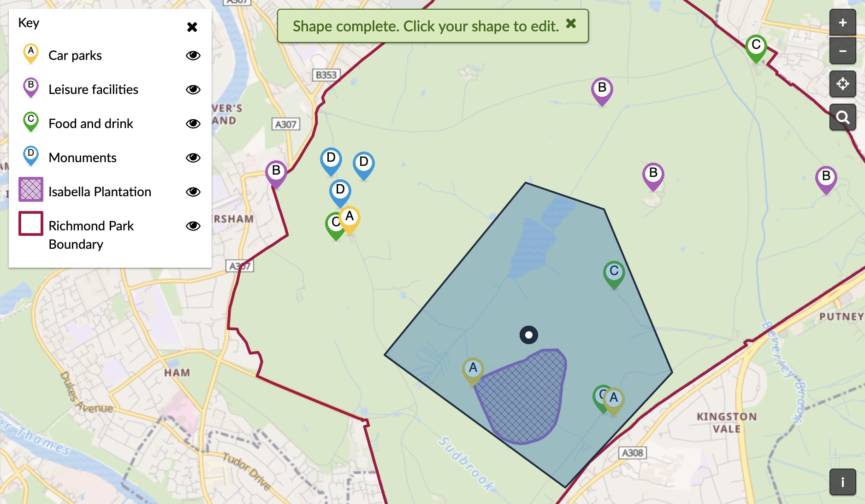865x504 pixels.
Task: Close the Key panel
Action: coord(192,27)
